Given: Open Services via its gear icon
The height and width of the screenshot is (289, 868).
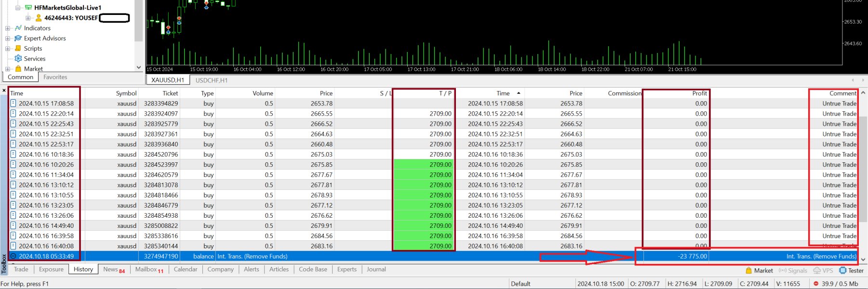Looking at the screenshot, I should pyautogui.click(x=18, y=58).
